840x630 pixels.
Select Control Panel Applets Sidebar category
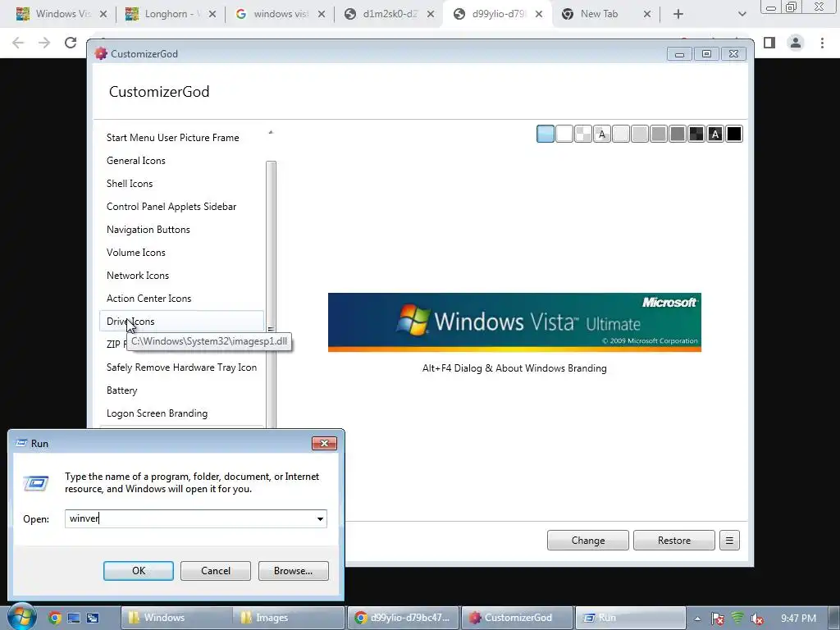coord(171,207)
